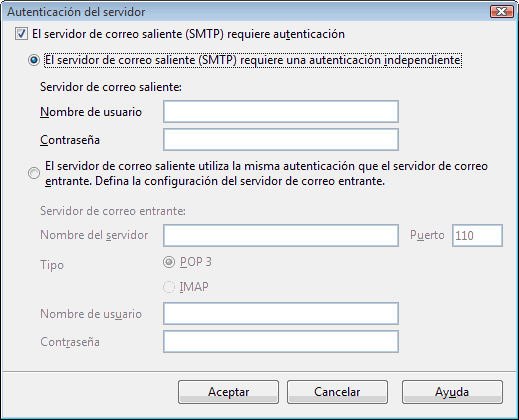Click the 'Tipo' label
The width and height of the screenshot is (519, 420).
[x=52, y=265]
